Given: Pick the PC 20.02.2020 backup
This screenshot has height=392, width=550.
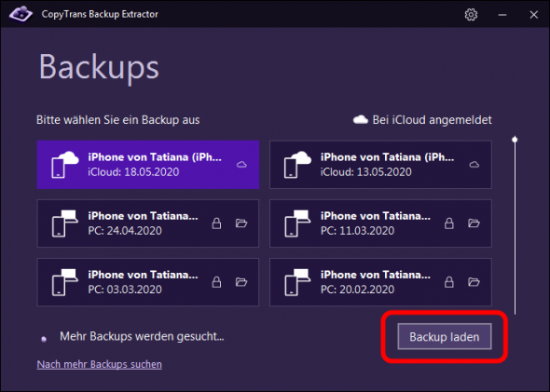Looking at the screenshot, I should point(380,282).
